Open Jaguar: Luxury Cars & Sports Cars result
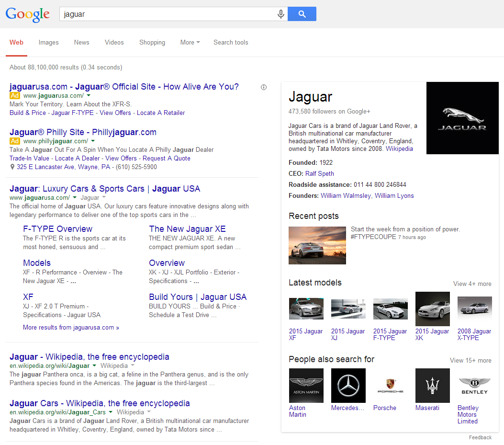The width and height of the screenshot is (504, 445). [x=105, y=189]
